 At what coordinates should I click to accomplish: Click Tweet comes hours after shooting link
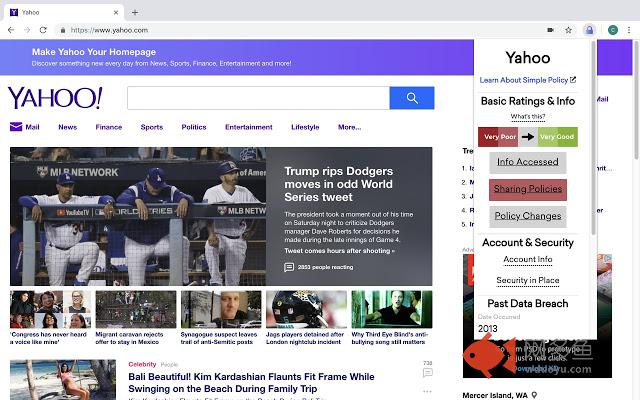340,251
